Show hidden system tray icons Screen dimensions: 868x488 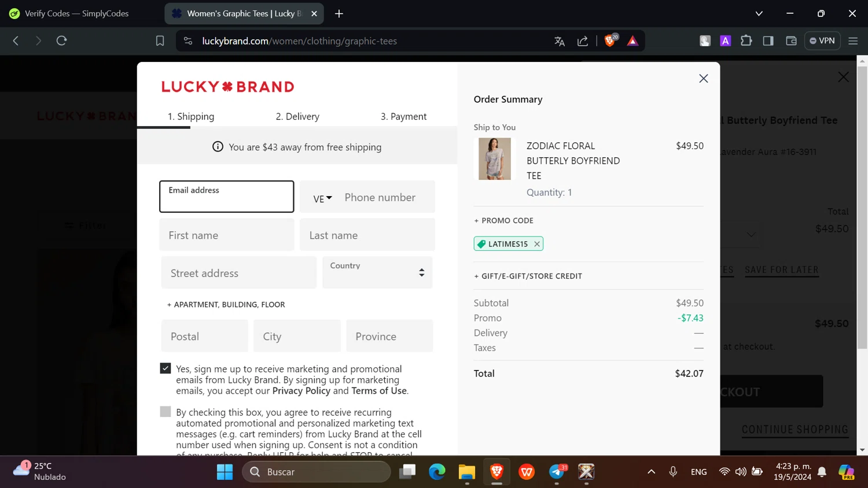(x=651, y=472)
